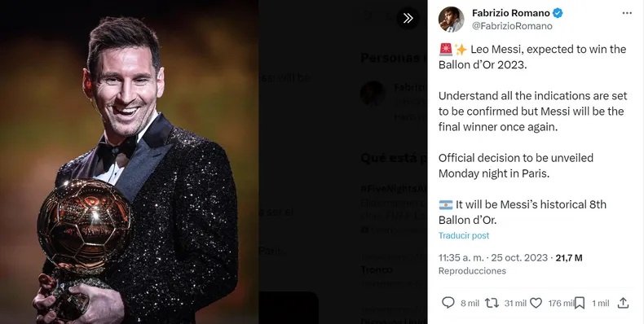Bookmark the post via the bookmark icon
Screen dimensions: 644x324
[580, 303]
